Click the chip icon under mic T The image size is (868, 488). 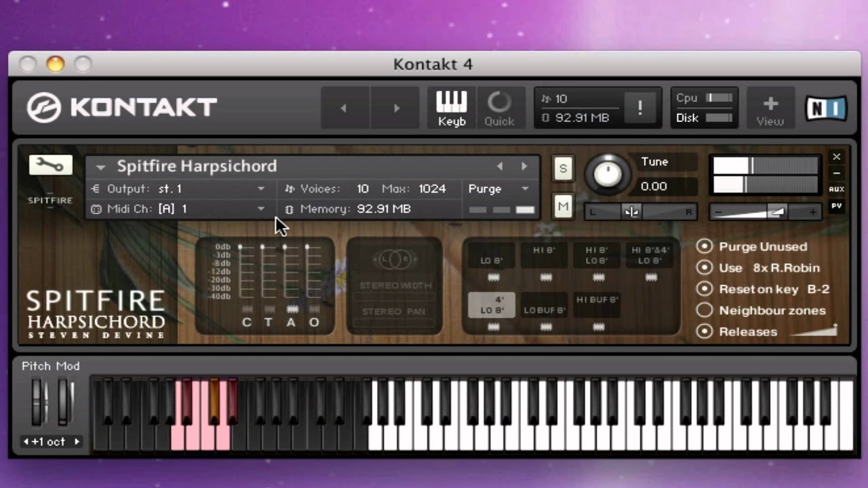269,309
